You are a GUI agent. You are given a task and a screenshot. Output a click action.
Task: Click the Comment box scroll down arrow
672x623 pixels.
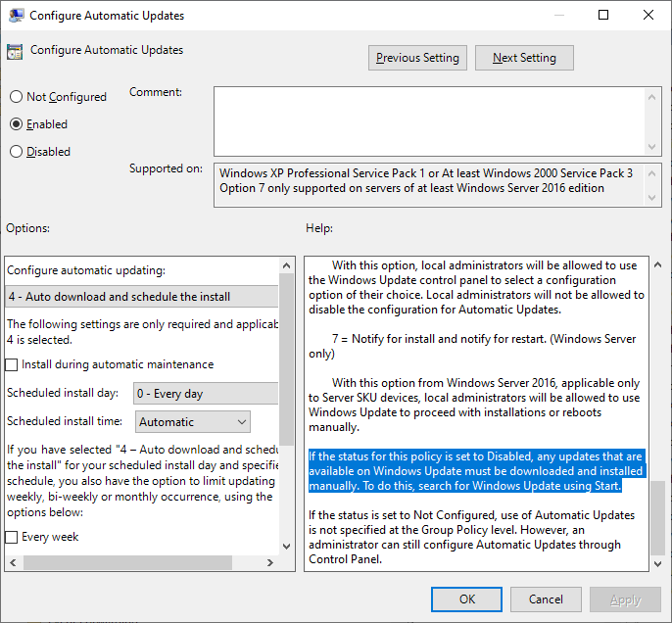click(x=651, y=147)
